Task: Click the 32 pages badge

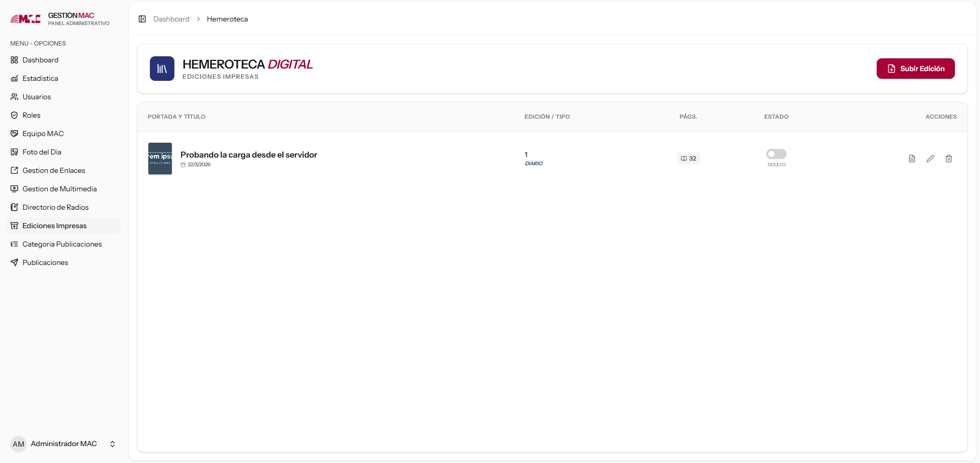Action: coord(688,159)
